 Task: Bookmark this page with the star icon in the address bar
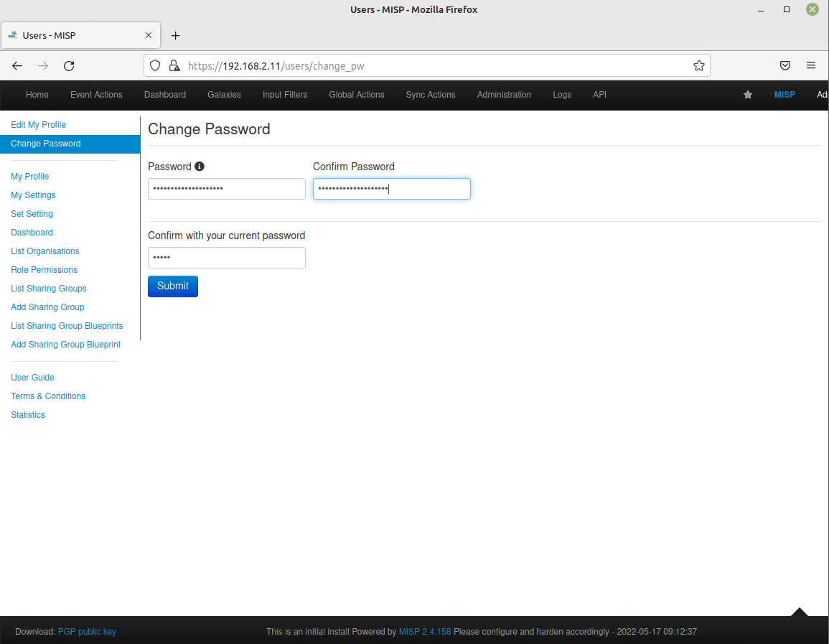698,65
